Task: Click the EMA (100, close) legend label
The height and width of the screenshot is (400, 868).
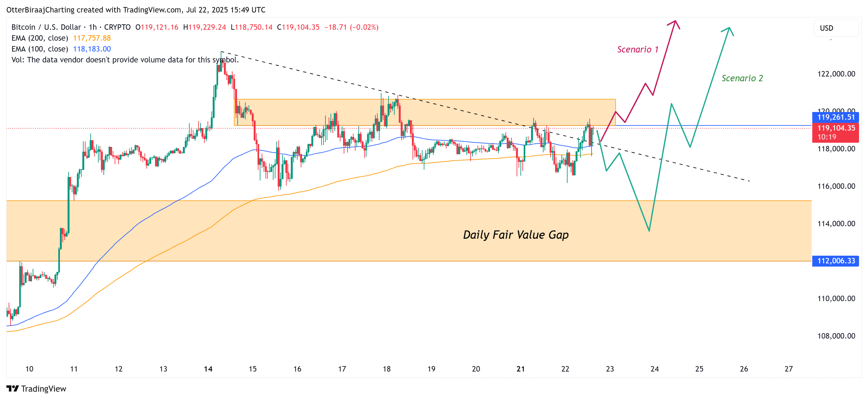Action: [39, 49]
